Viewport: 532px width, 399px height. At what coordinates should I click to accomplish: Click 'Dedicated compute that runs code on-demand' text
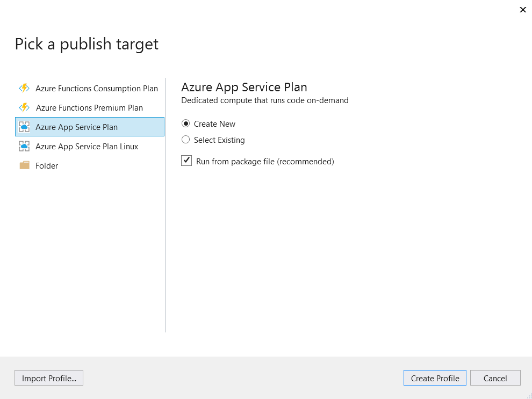point(265,100)
